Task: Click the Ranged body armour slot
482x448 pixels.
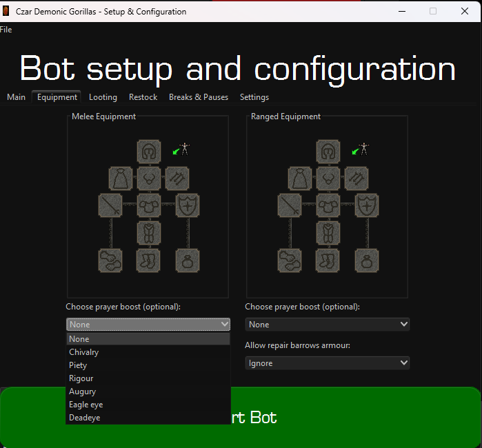Action: [x=328, y=205]
